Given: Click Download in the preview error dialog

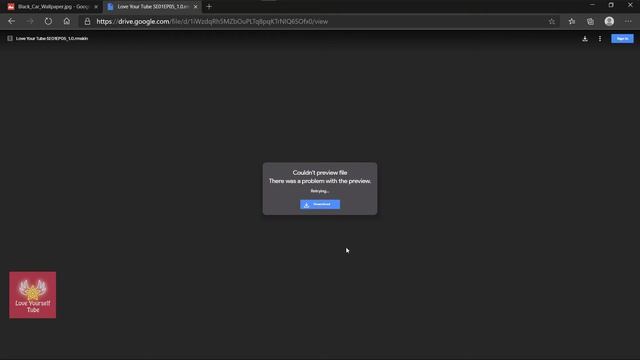Looking at the screenshot, I should [x=320, y=204].
